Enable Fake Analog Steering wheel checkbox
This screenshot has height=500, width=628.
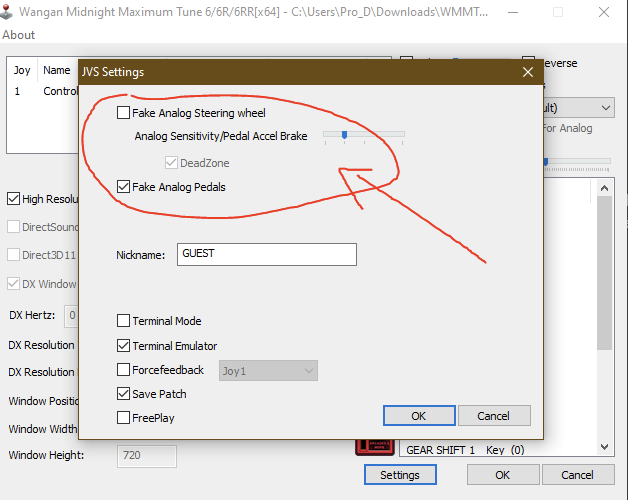click(123, 113)
